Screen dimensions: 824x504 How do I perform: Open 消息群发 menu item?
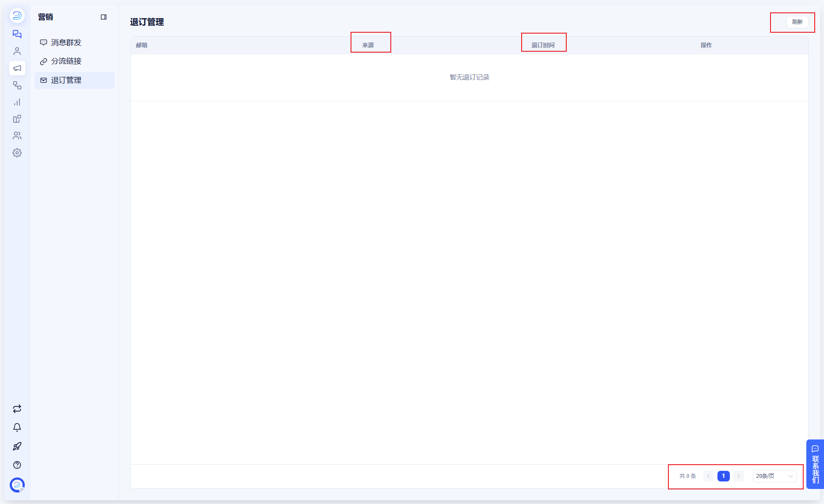click(74, 42)
